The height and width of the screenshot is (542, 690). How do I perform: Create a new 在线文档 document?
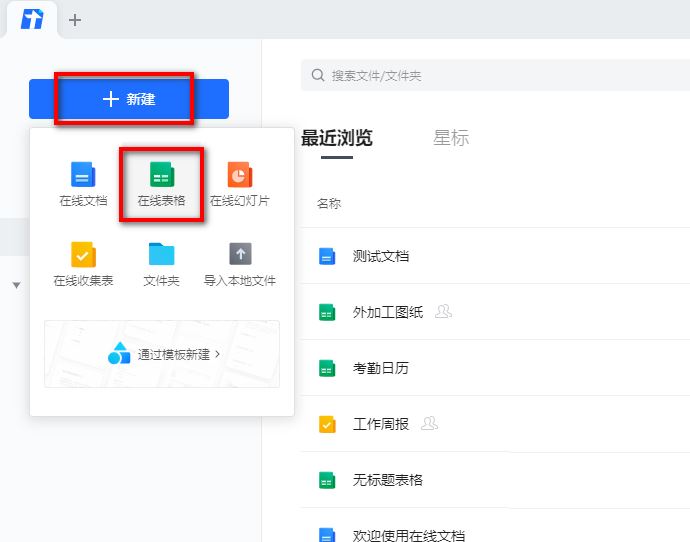[83, 184]
